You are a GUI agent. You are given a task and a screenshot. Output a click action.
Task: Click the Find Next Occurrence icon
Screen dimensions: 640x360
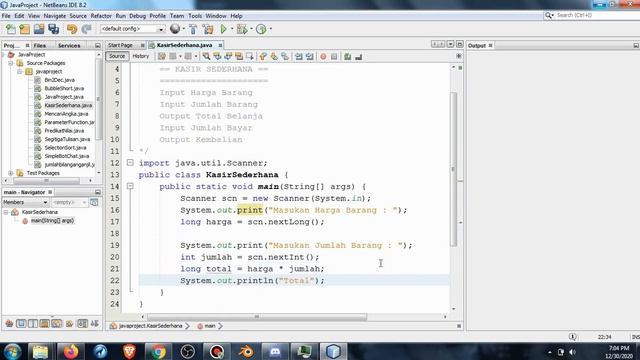[x=228, y=56]
